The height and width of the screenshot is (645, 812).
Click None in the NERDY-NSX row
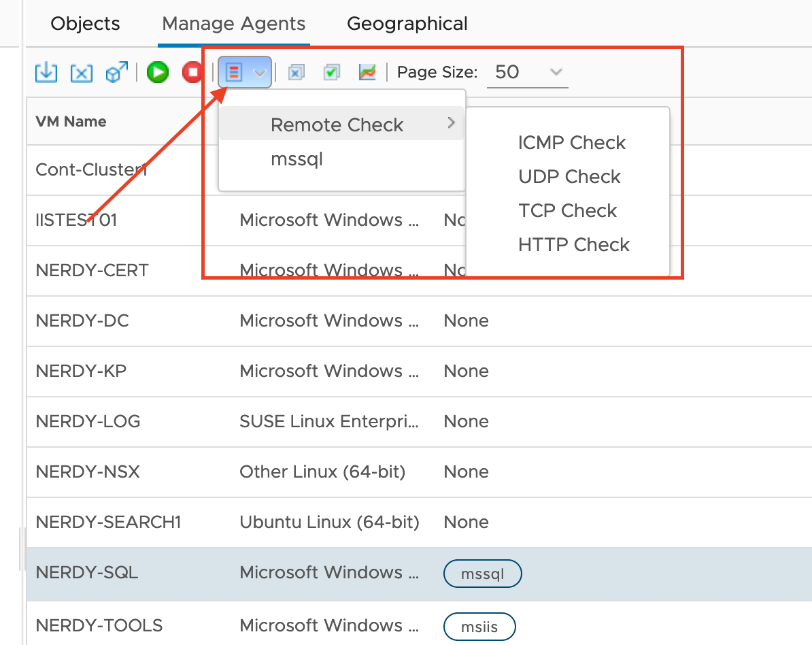466,472
